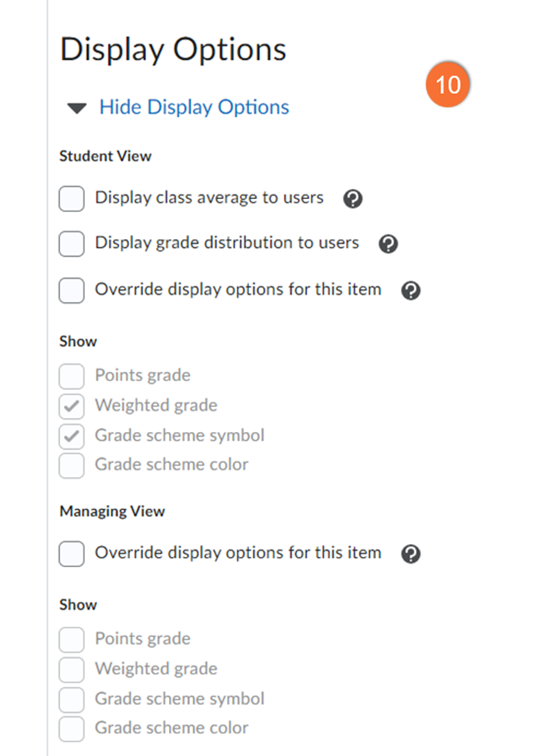The width and height of the screenshot is (549, 756).
Task: Uncheck Grade scheme symbol in Student View
Action: [x=71, y=436]
